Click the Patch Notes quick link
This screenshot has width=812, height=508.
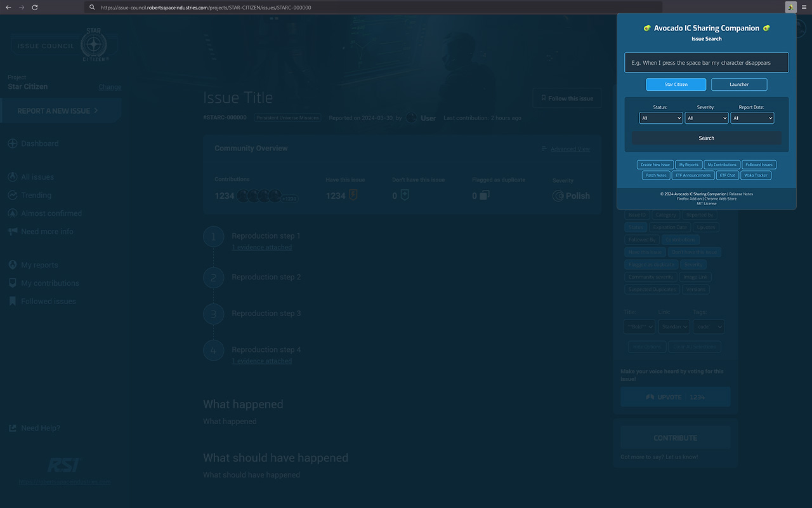656,175
